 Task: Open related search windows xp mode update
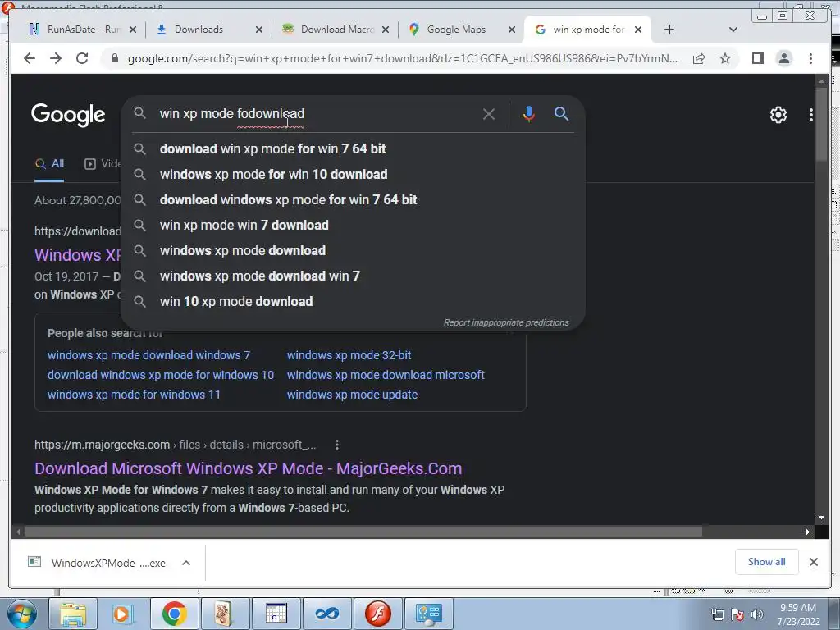coord(352,395)
